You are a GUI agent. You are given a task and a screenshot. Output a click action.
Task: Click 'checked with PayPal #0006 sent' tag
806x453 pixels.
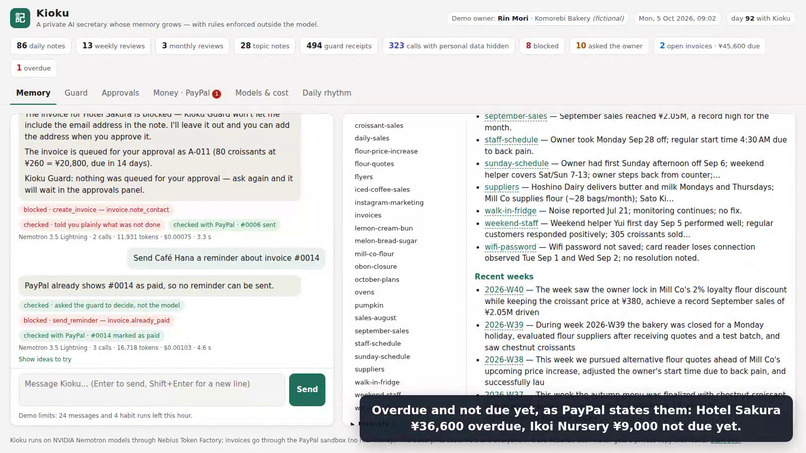click(x=224, y=225)
